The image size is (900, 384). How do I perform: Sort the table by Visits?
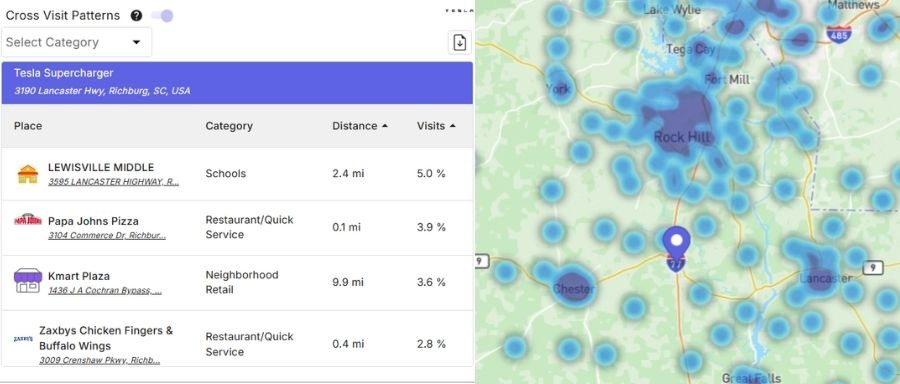pyautogui.click(x=436, y=126)
